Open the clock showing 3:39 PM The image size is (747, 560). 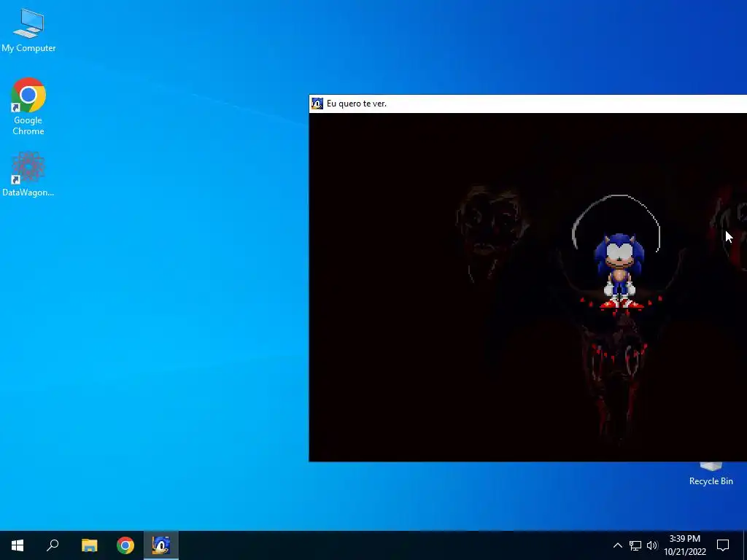click(684, 545)
